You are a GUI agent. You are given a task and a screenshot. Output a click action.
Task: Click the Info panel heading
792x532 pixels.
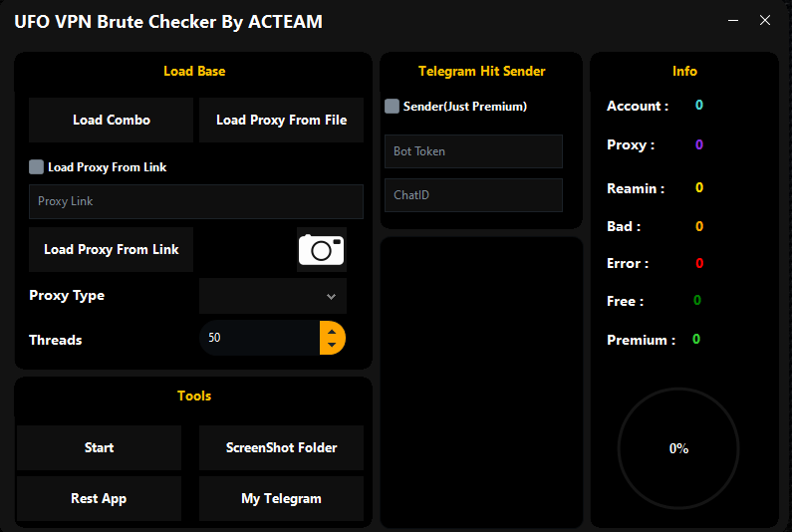point(685,72)
